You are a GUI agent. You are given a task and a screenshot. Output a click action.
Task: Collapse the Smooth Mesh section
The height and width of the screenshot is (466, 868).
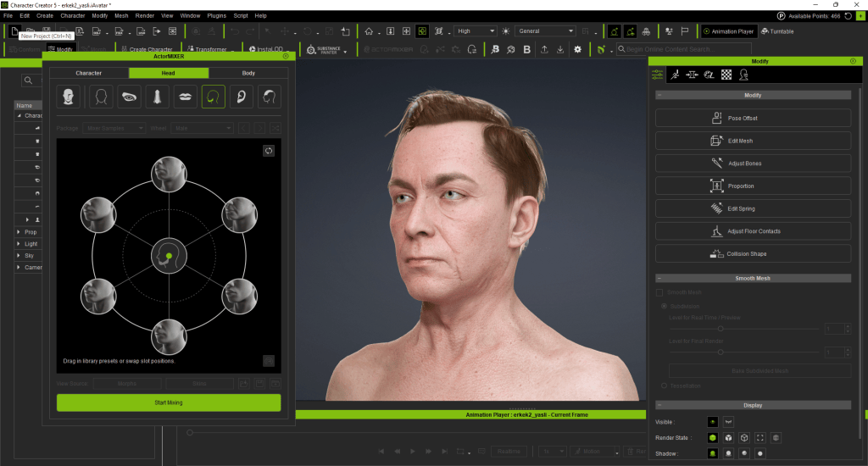659,279
